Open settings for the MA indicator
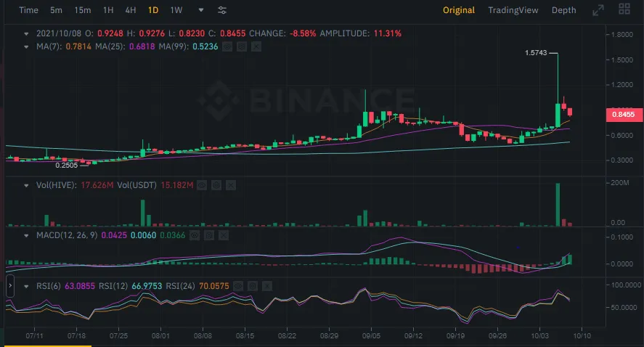This screenshot has width=644, height=347. [242, 46]
